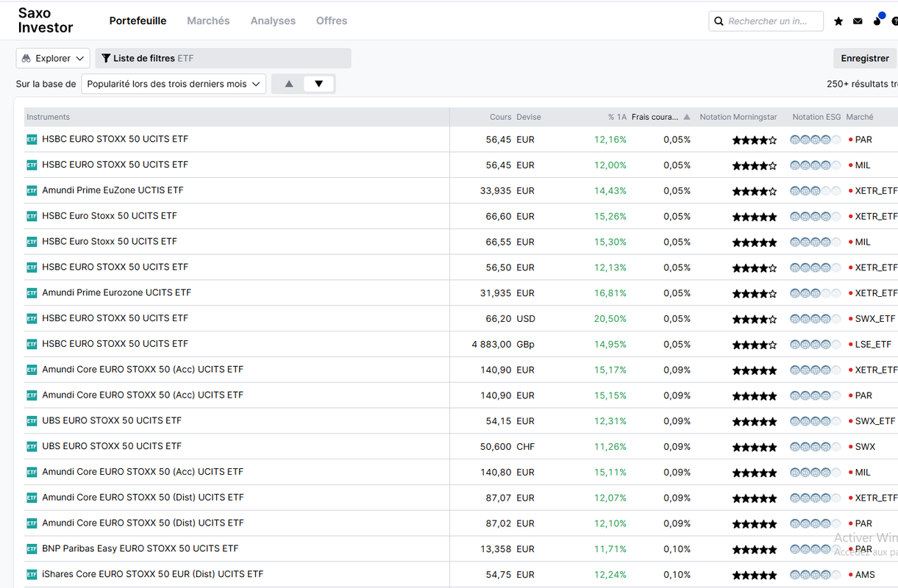Switch to descending sort order arrow
Viewport: 898px width, 588px height.
pos(318,84)
